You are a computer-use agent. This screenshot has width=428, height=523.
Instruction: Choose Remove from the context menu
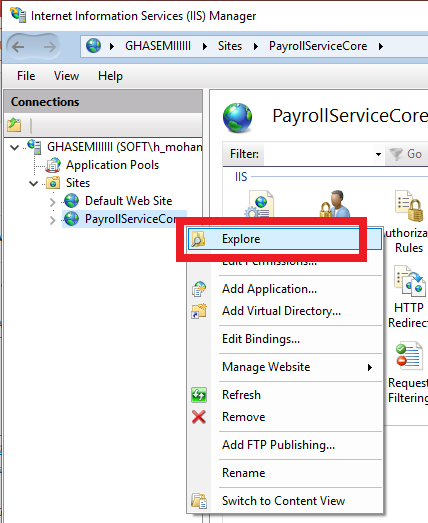285,417
